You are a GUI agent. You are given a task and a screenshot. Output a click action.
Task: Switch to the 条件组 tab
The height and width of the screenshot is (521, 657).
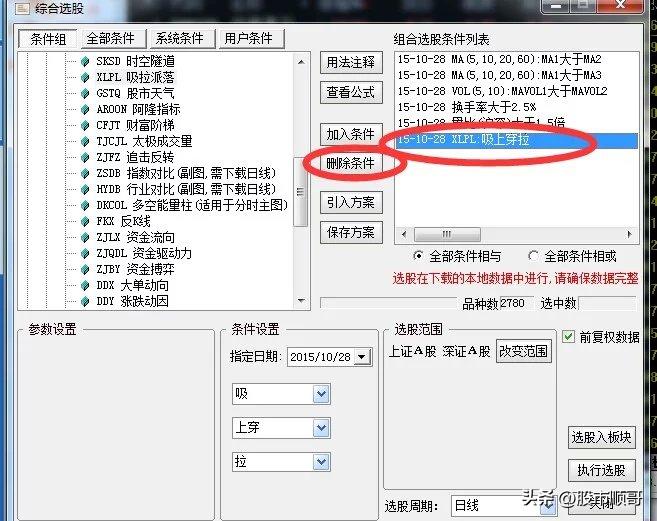[x=48, y=39]
